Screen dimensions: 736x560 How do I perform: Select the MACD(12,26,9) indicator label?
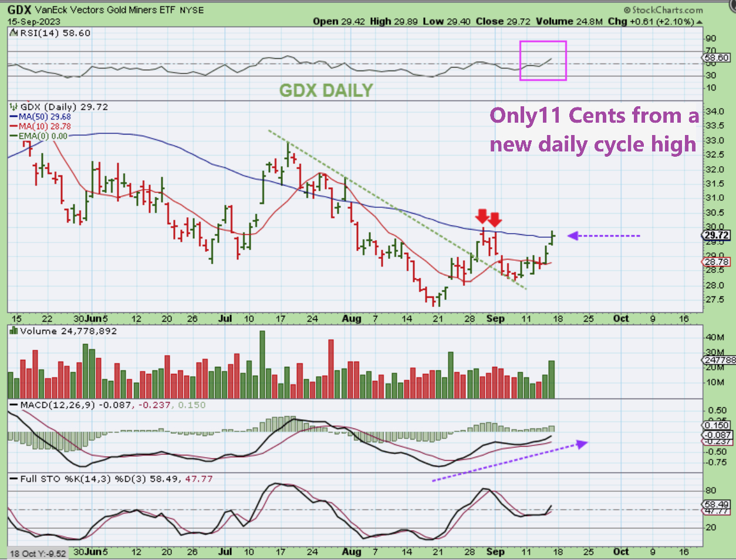pyautogui.click(x=58, y=405)
